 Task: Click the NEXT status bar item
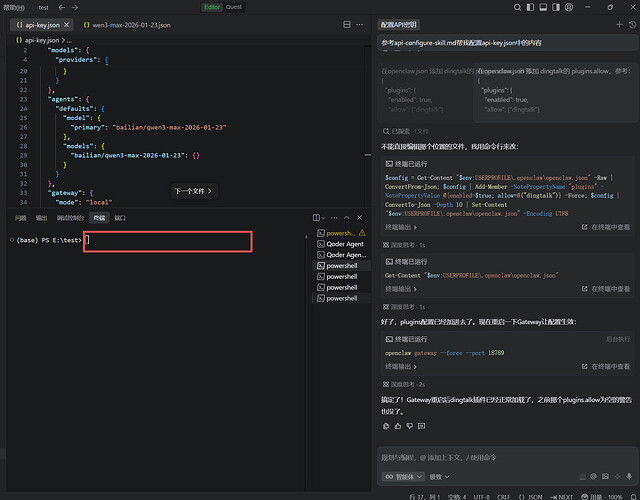pyautogui.click(x=562, y=497)
